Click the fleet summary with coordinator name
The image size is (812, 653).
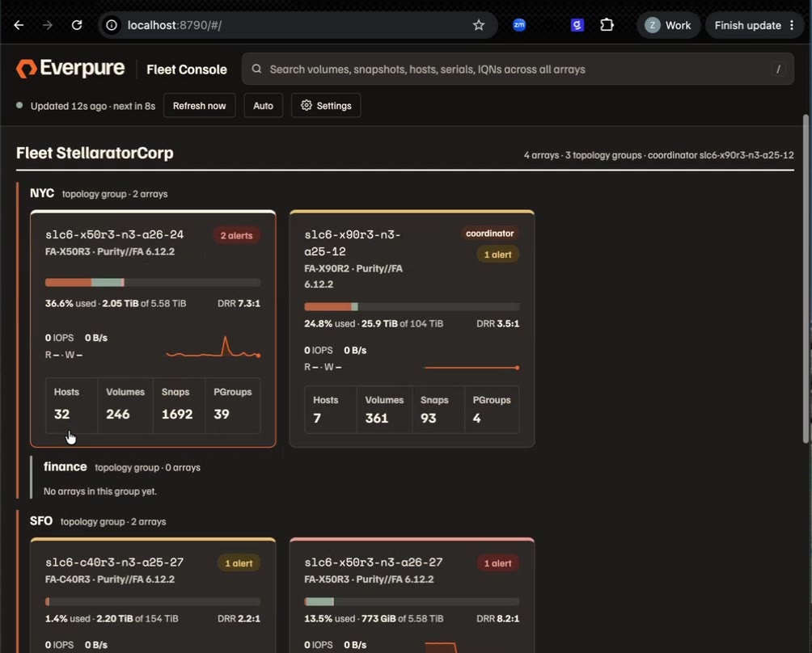[658, 155]
